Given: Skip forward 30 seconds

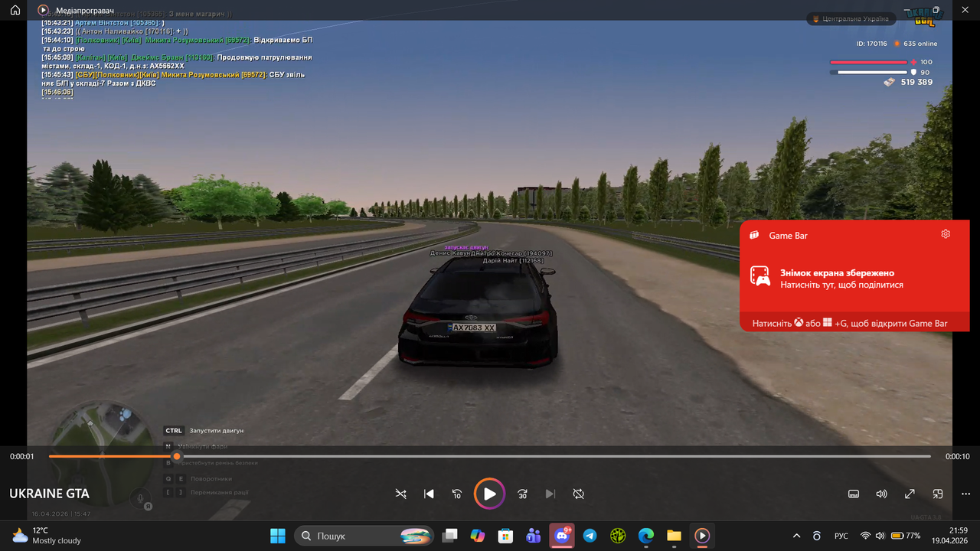Looking at the screenshot, I should pyautogui.click(x=522, y=494).
